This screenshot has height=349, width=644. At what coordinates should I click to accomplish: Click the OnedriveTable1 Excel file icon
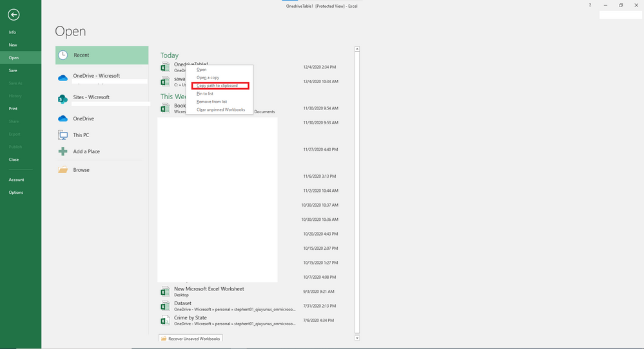coord(165,67)
